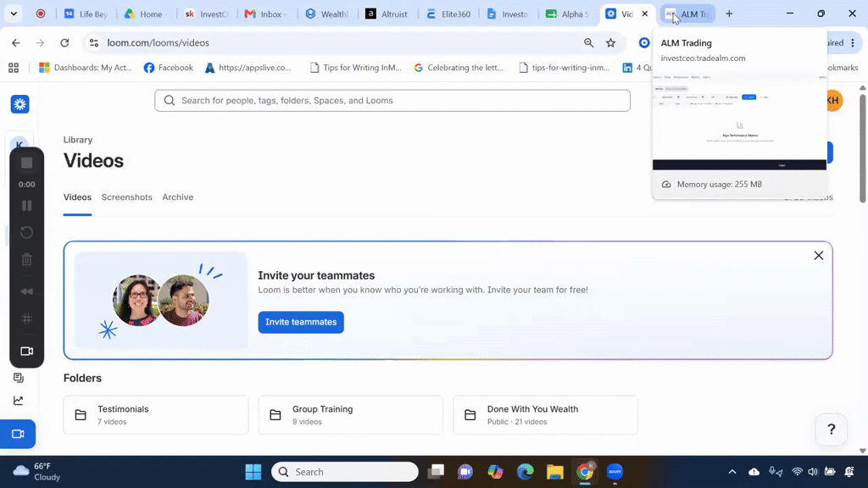Open the Group Training folder
This screenshot has height=488, width=868.
pos(350,415)
